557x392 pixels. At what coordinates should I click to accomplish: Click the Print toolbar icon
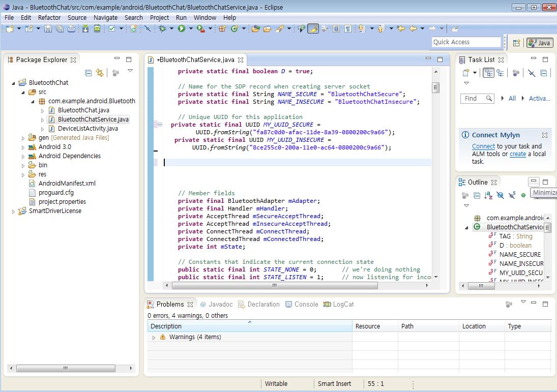71,29
